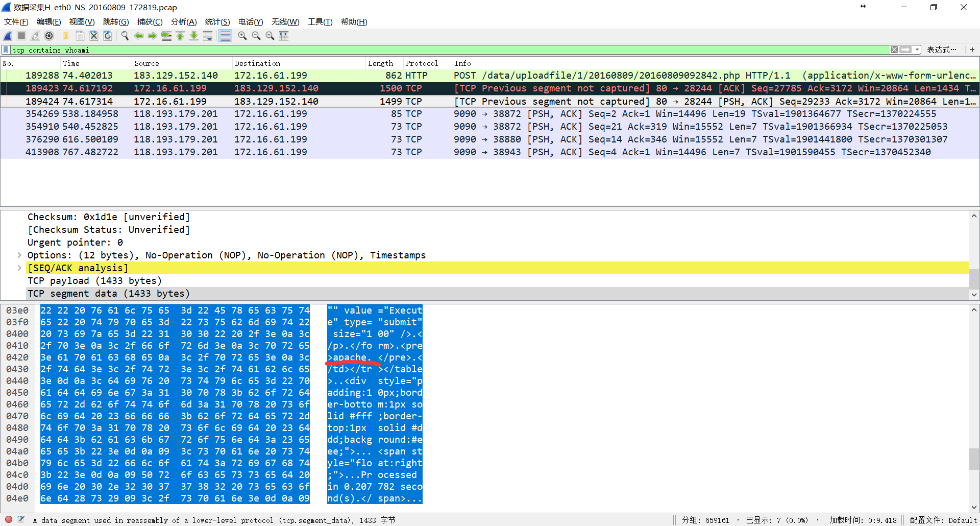980x526 pixels.
Task: Go to the first packet
Action: (x=180, y=36)
